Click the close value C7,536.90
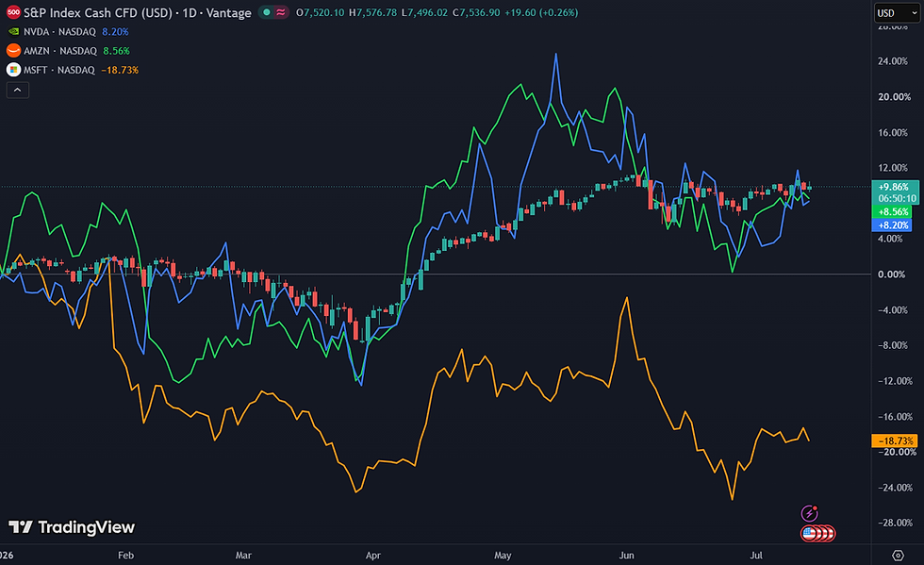The height and width of the screenshot is (565, 924). point(476,12)
